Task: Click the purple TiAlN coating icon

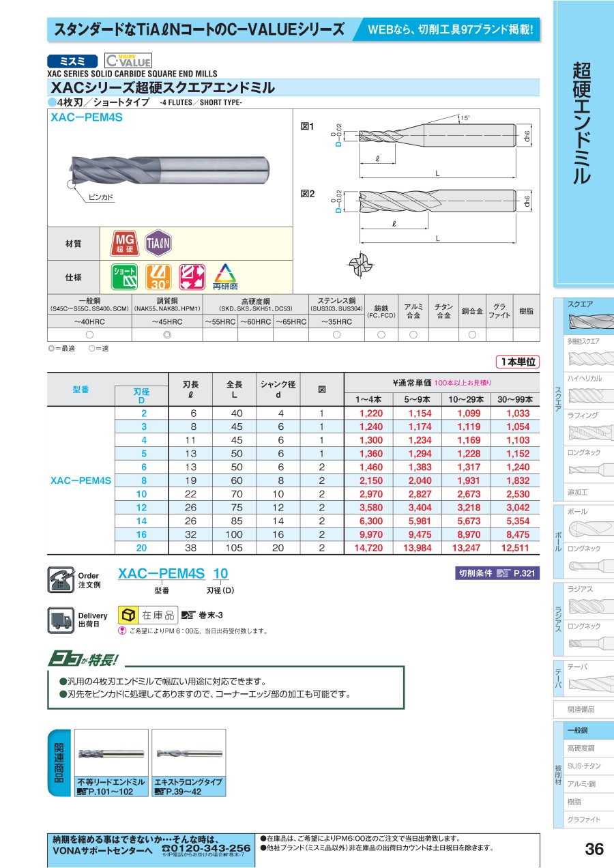Action: pyautogui.click(x=158, y=242)
